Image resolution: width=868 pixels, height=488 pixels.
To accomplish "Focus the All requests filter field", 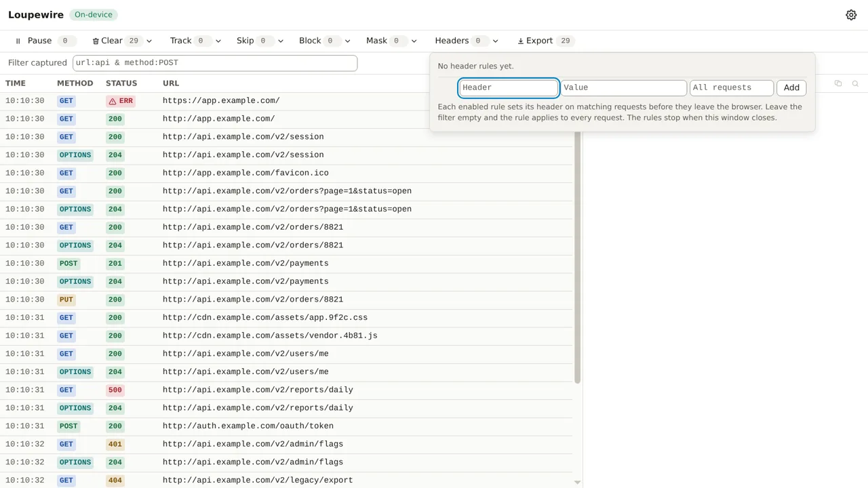I will tap(732, 87).
